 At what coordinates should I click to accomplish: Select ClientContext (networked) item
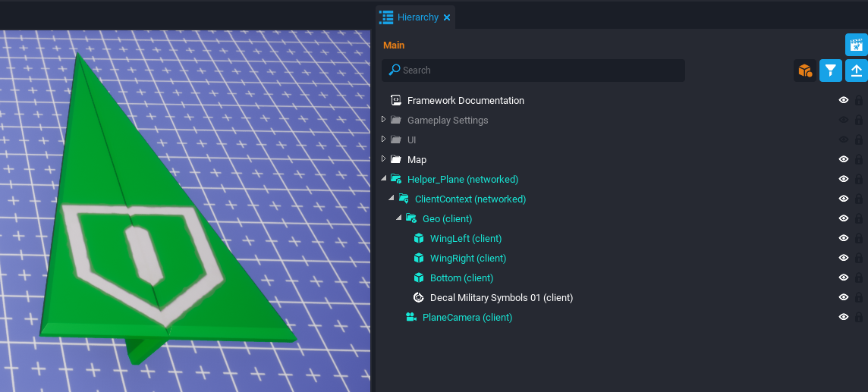coord(470,199)
